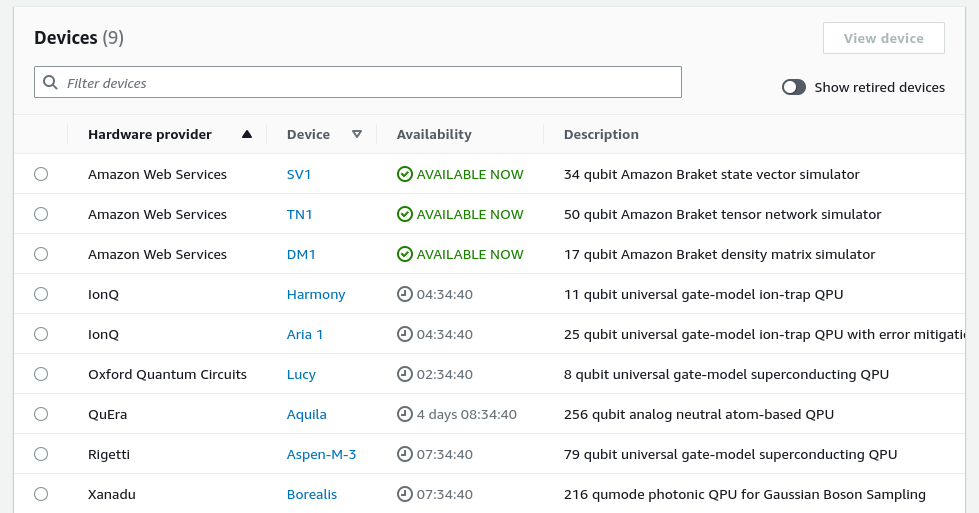Screen dimensions: 979x513
Task: Open the TN1 device link
Action: [299, 214]
